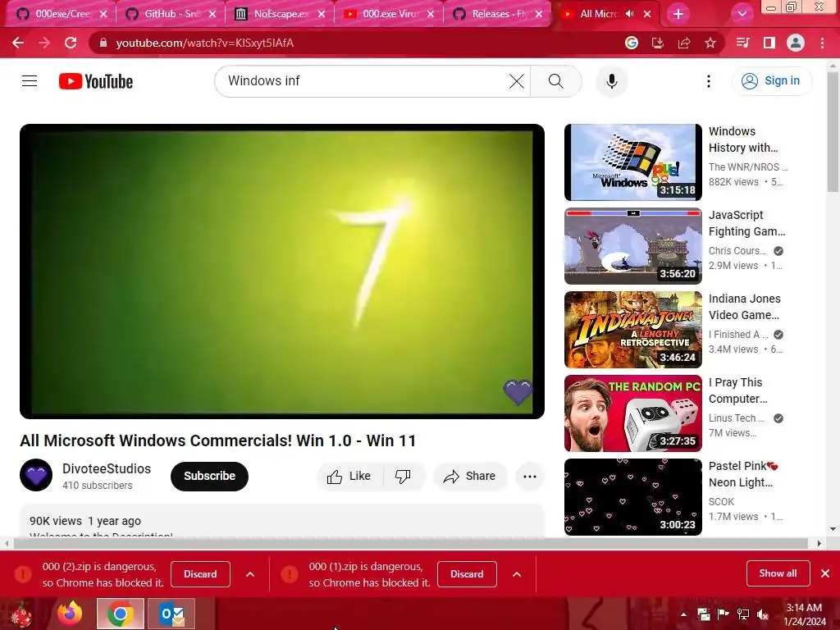Clear the search text with X
The height and width of the screenshot is (630, 840).
[x=517, y=81]
